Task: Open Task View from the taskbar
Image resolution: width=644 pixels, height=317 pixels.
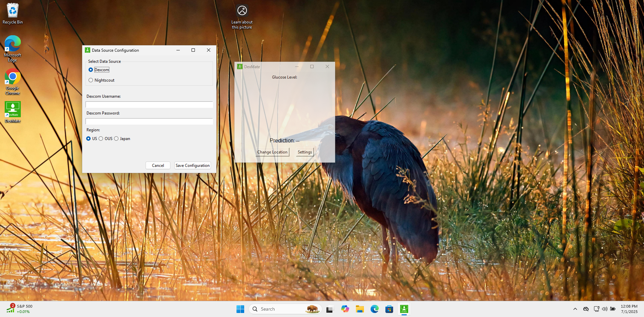Action: pyautogui.click(x=330, y=309)
